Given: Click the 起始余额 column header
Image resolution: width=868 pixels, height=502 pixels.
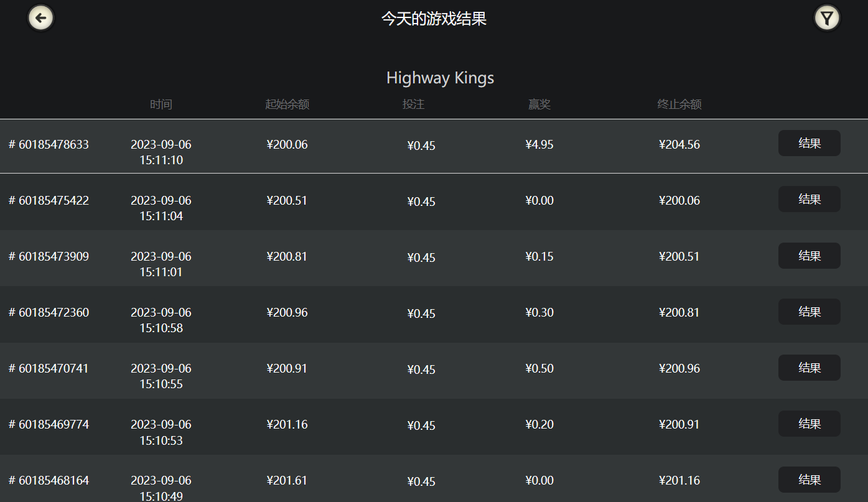Looking at the screenshot, I should click(x=287, y=105).
